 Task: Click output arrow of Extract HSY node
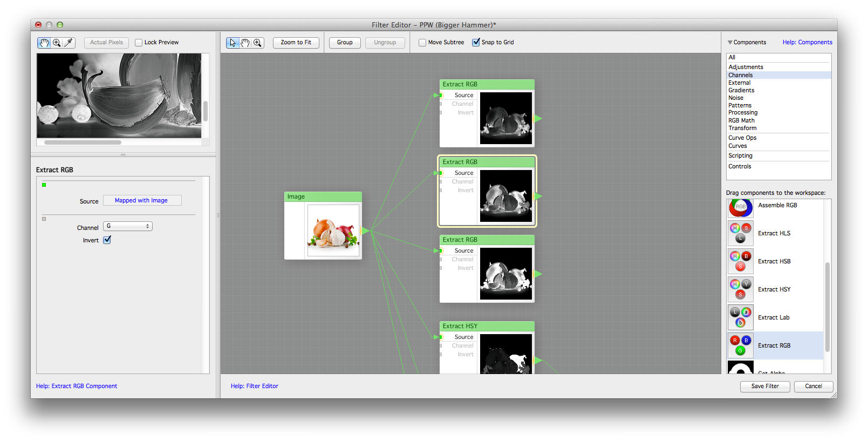(538, 360)
